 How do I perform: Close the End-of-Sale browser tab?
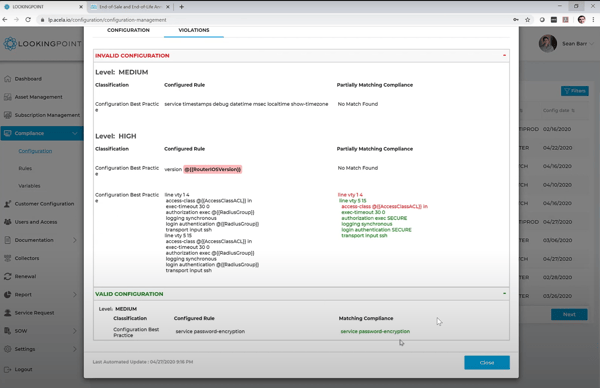[168, 7]
